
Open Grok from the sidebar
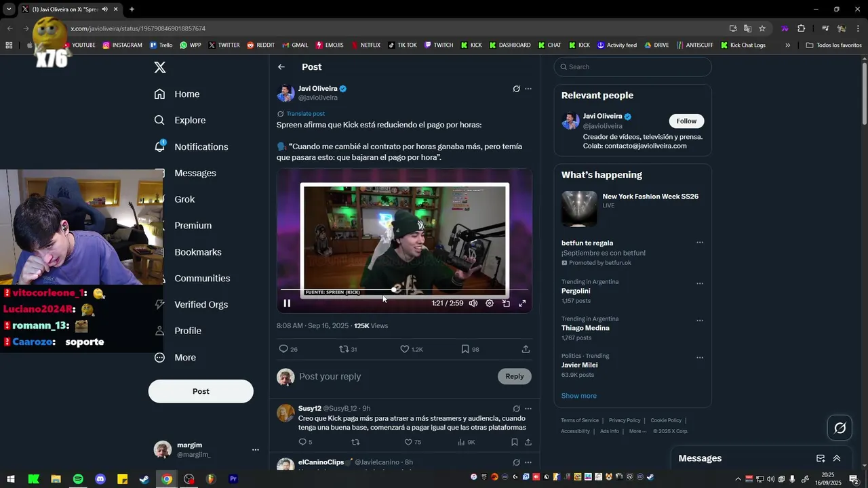pyautogui.click(x=184, y=199)
